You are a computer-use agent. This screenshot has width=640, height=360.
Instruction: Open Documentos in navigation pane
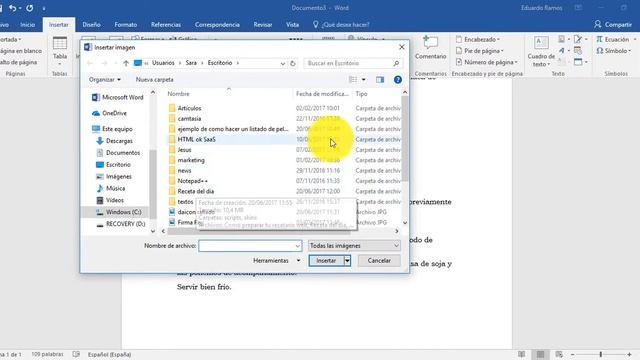point(118,153)
